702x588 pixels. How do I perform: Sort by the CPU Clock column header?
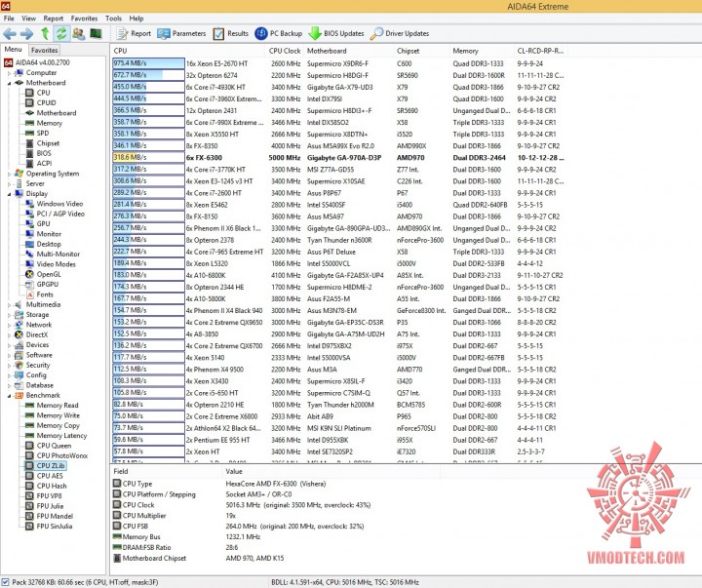tap(285, 51)
